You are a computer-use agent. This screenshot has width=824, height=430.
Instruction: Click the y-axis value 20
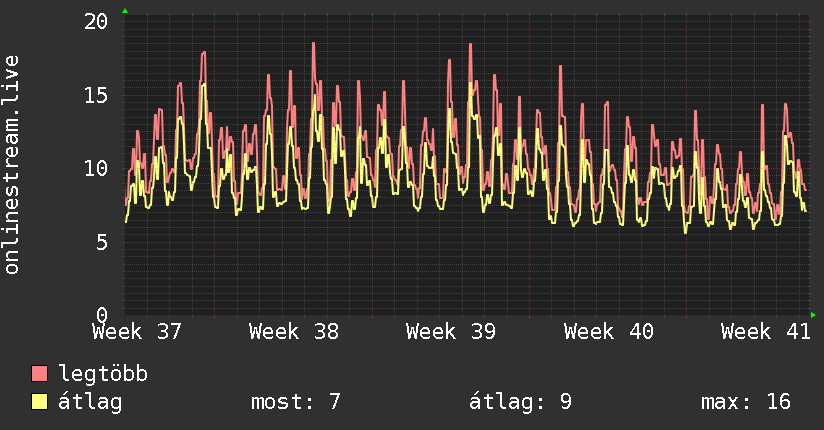click(x=96, y=22)
